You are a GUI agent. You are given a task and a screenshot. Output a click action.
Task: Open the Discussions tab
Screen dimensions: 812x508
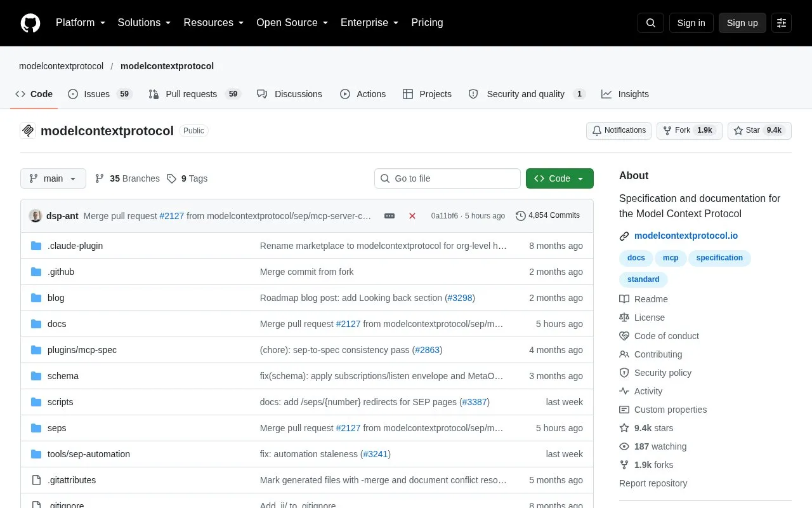289,94
